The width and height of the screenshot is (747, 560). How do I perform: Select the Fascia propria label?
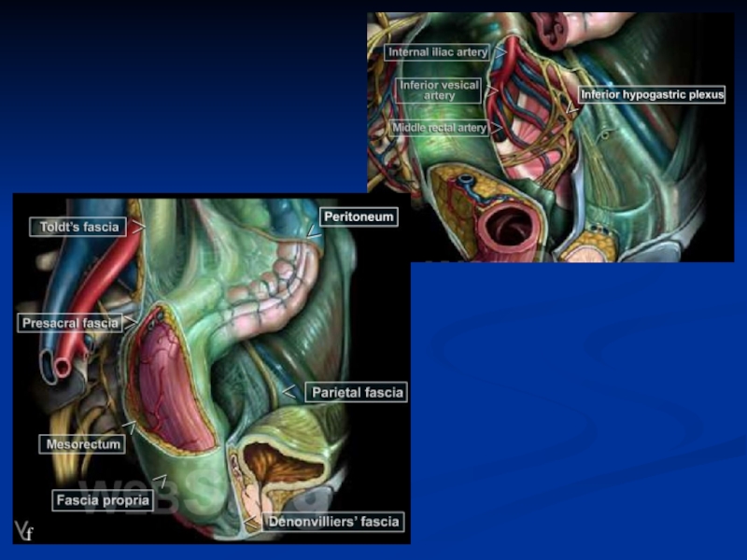pos(103,500)
